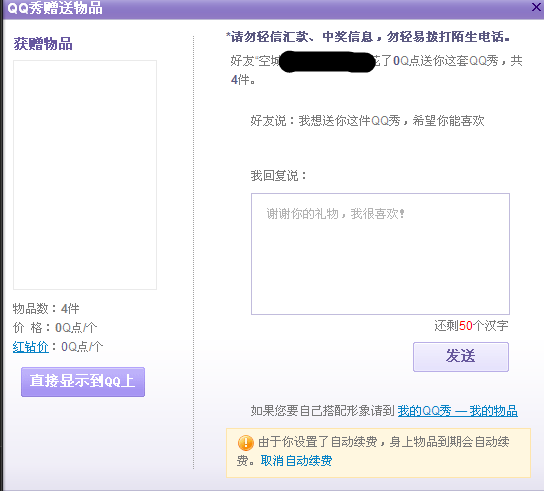Click the gifted item preview box
Image resolution: width=544 pixels, height=491 pixels.
tap(85, 175)
